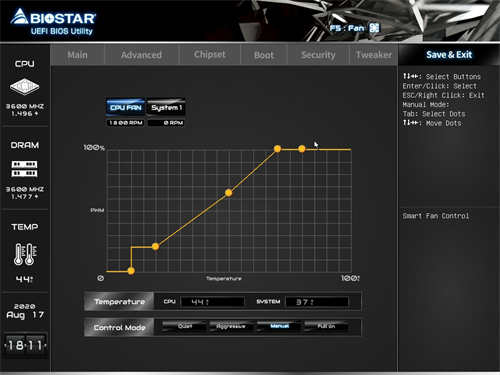Select the lowest fan curve dot
Screen dimensions: 500x375
pyautogui.click(x=131, y=271)
